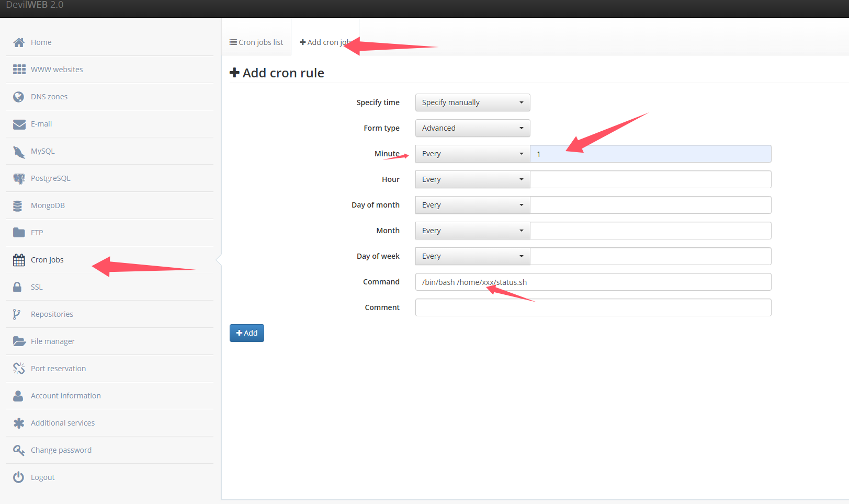
Task: Click the Hour value text field
Action: coord(650,179)
